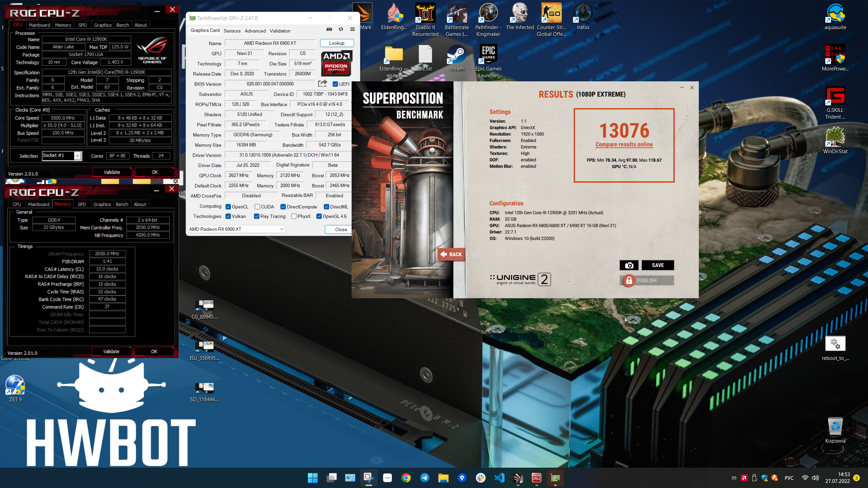Click OK in the bottom CPU-Z window

[x=154, y=351]
